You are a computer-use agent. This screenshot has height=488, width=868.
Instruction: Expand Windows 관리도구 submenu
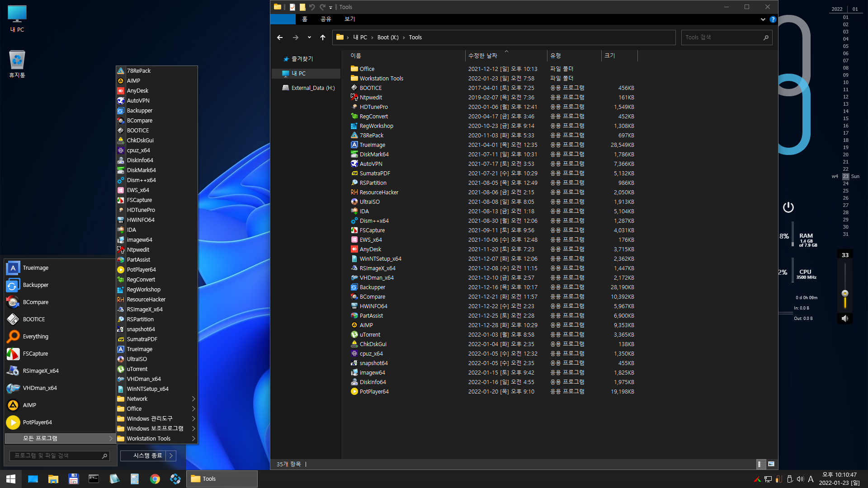tap(156, 419)
